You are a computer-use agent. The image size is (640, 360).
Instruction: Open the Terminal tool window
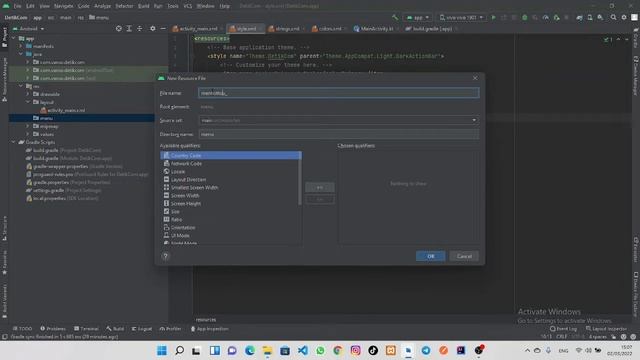click(86, 329)
